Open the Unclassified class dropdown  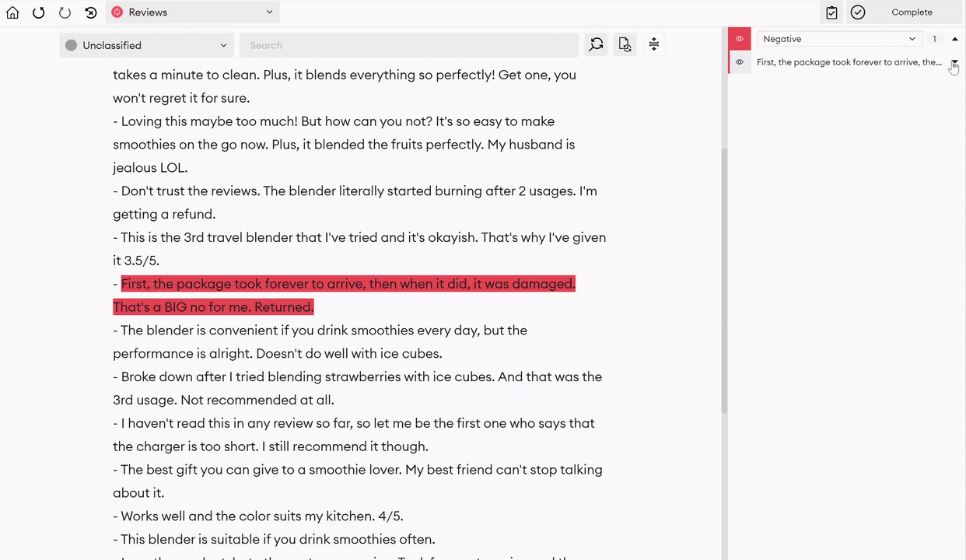tap(147, 45)
